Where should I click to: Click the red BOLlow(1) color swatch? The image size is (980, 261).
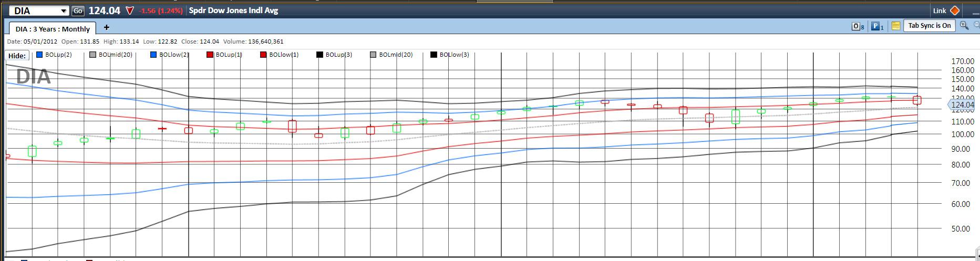pyautogui.click(x=263, y=55)
